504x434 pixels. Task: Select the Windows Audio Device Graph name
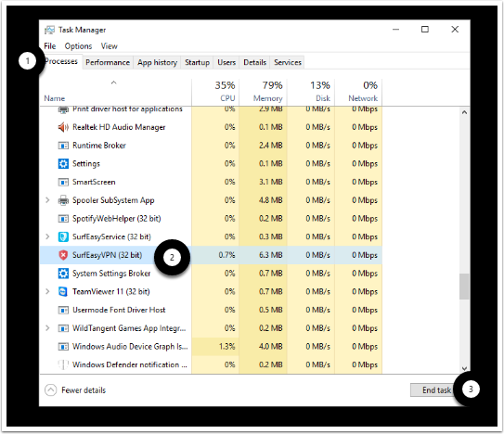[x=130, y=347]
